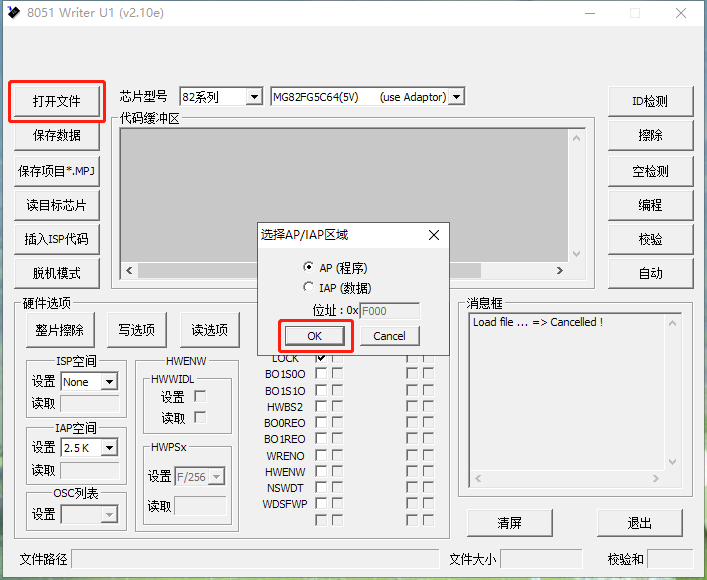Toggle the HWWIDL 设置 checkbox
707x580 pixels.
(200, 396)
